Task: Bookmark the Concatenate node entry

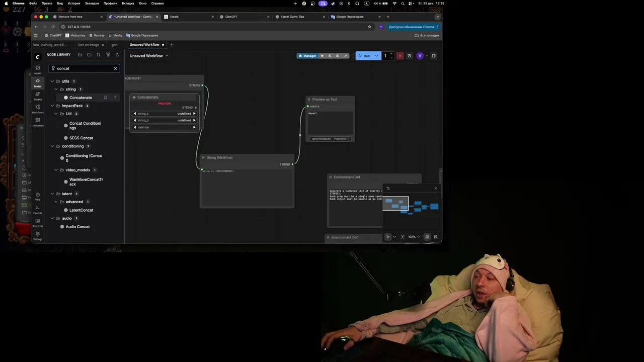Action: pyautogui.click(x=105, y=98)
